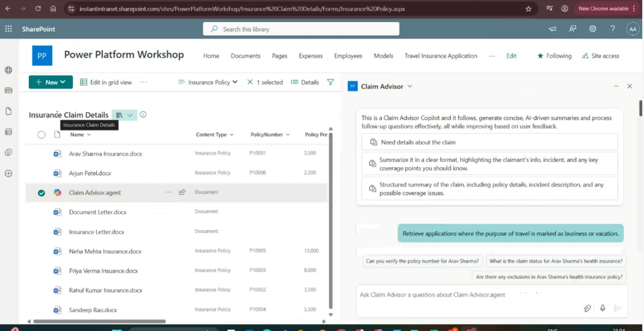The image size is (644, 331).
Task: Click the horizontal scrollbar under the file list
Action: coord(100,322)
